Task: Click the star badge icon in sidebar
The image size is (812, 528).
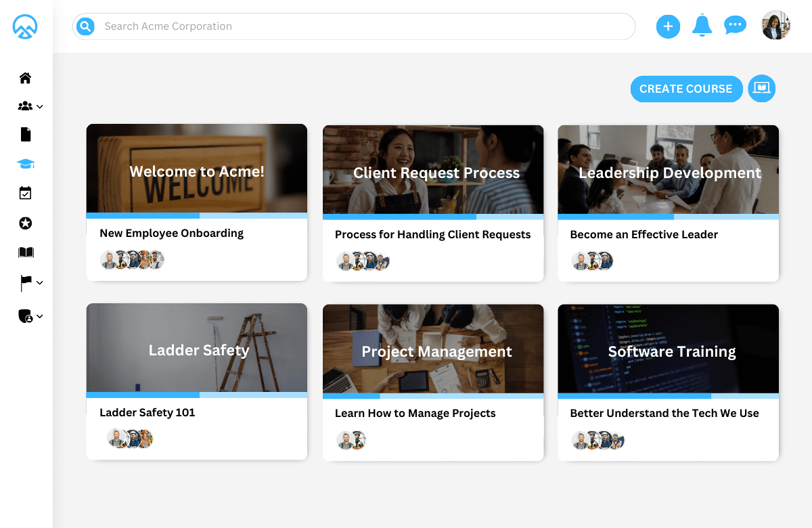Action: pyautogui.click(x=26, y=223)
